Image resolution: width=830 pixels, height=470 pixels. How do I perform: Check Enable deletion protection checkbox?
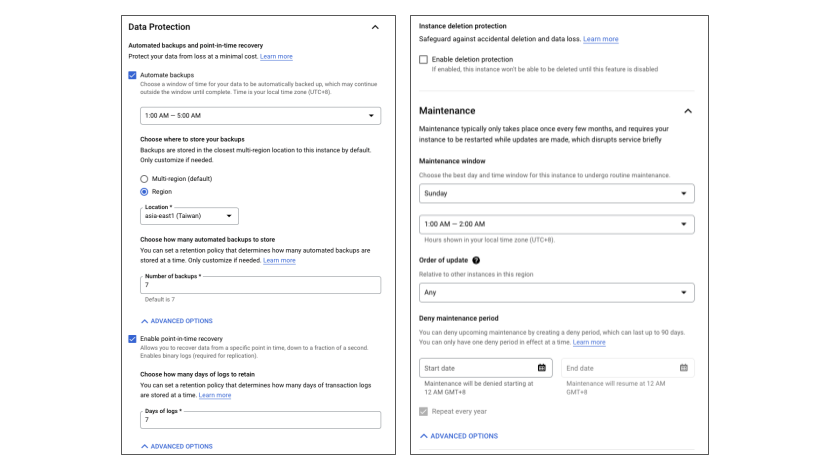pos(423,59)
